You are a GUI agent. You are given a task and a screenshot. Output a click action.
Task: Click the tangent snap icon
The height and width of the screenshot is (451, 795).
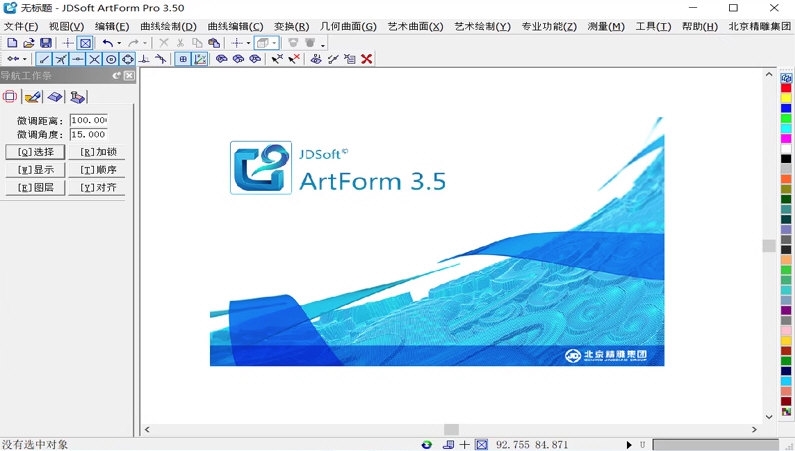point(161,59)
